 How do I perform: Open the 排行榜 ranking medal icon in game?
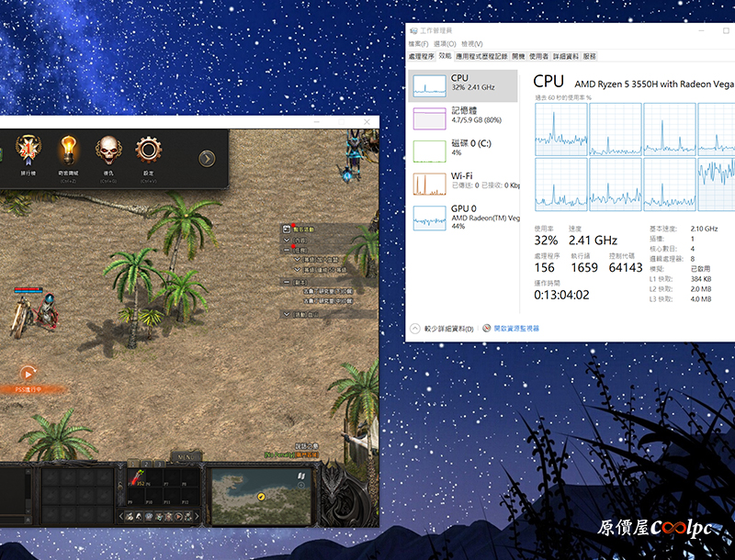28,150
